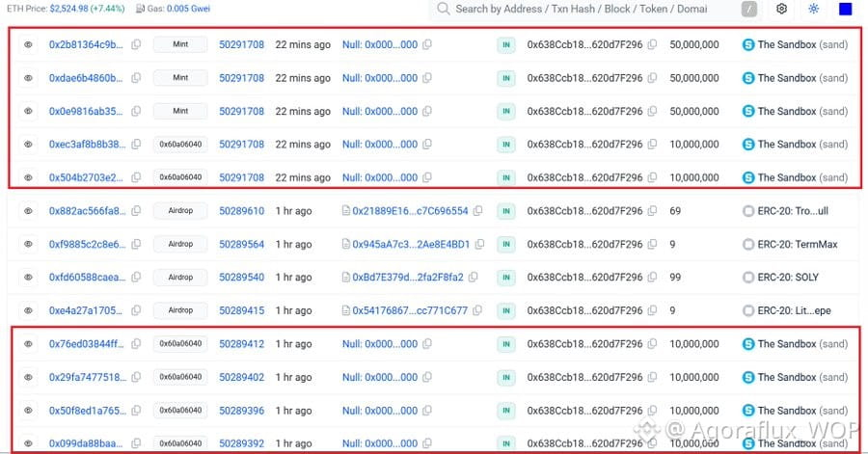The image size is (868, 454).
Task: Open preview eye icon for transaction 0xdae6b4860b
Action: coord(28,78)
